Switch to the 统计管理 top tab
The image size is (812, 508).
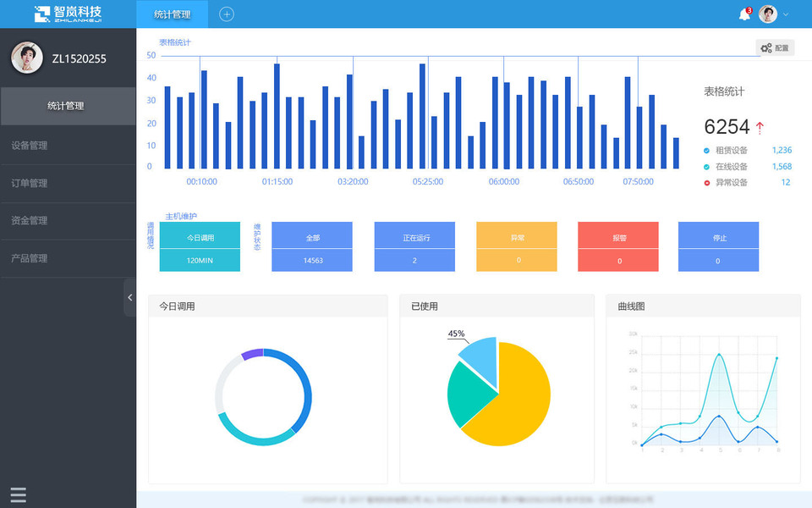click(172, 14)
